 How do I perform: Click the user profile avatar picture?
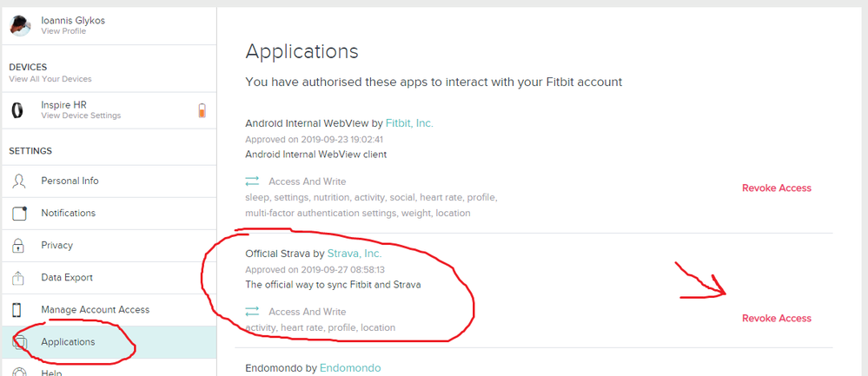point(19,25)
